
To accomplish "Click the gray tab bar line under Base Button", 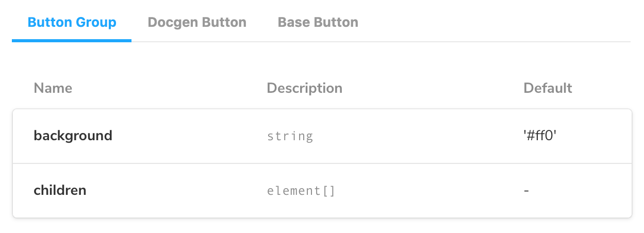I will point(318,41).
